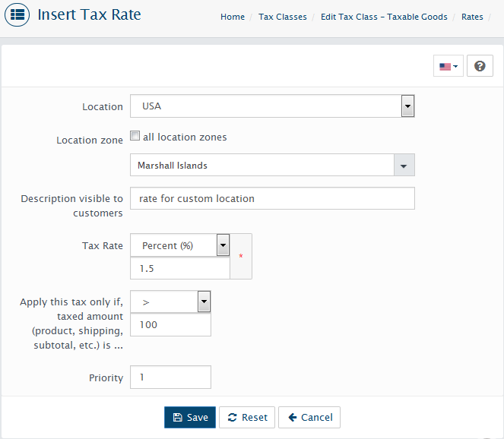Click the list menu icon beside Insert Tax Rate
The image size is (504, 439).
pos(17,14)
